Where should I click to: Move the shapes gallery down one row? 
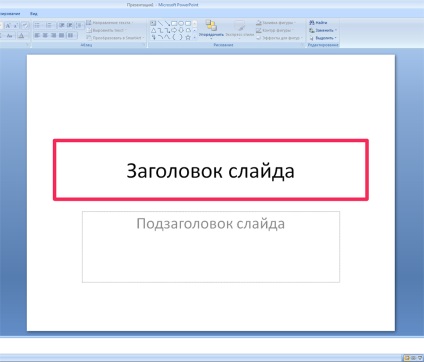pos(194,30)
